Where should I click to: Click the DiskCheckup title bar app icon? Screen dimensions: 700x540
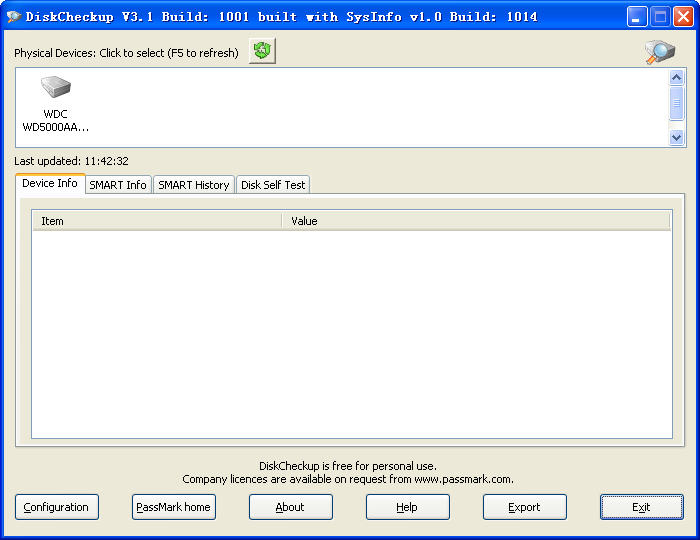pos(14,17)
